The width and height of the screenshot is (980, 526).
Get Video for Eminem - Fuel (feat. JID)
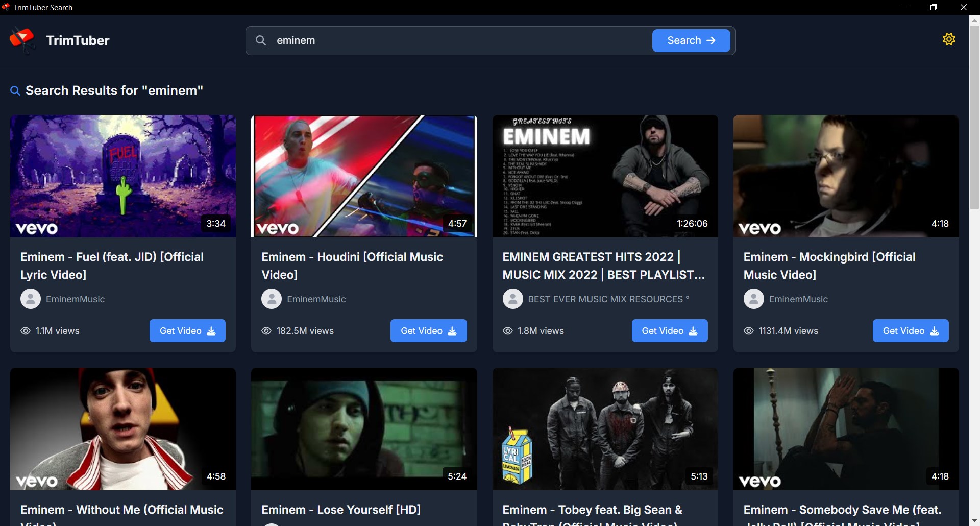(187, 331)
